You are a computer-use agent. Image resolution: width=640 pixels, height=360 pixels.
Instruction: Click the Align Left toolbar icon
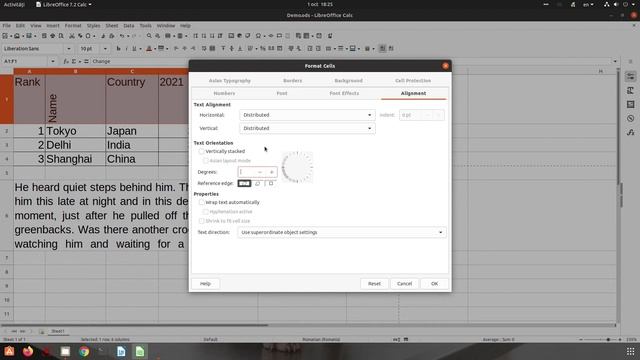(176, 49)
